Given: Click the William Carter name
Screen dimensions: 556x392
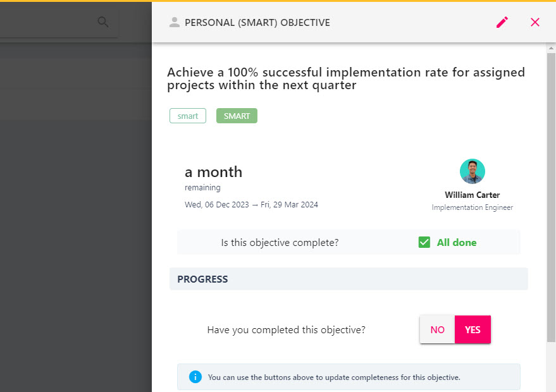Looking at the screenshot, I should click(x=473, y=195).
